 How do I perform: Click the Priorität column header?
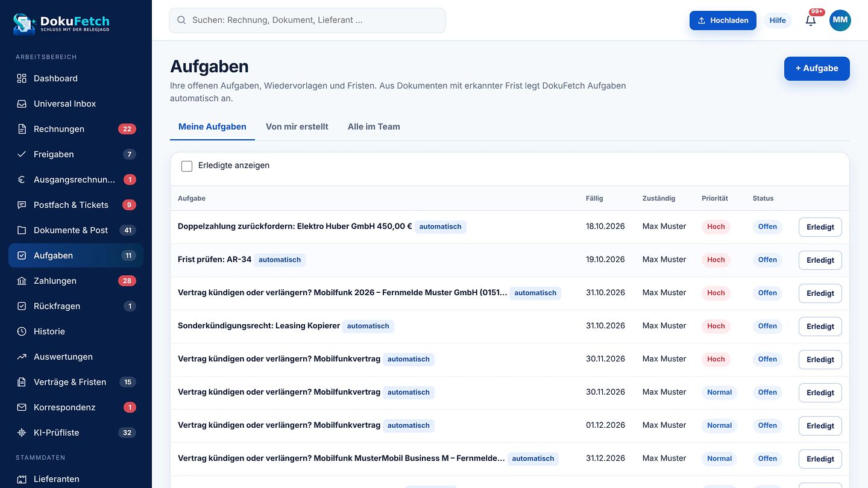[x=715, y=198]
